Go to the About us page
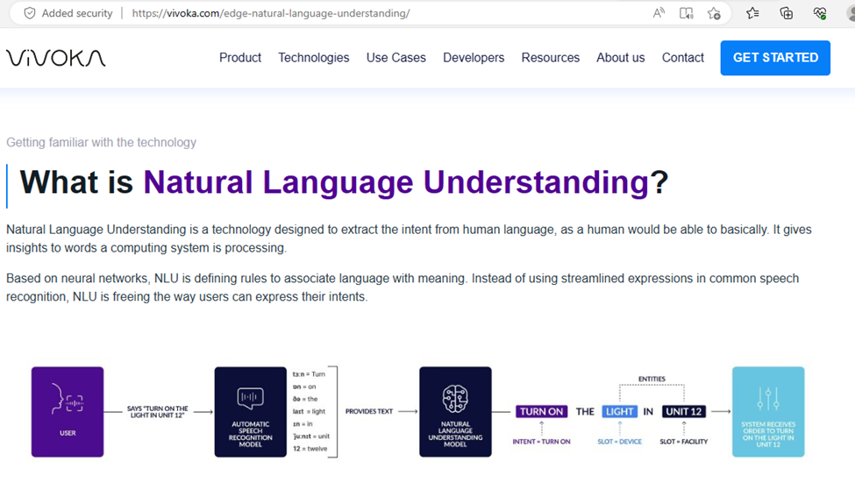Image resolution: width=855 pixels, height=504 pixels. click(620, 58)
